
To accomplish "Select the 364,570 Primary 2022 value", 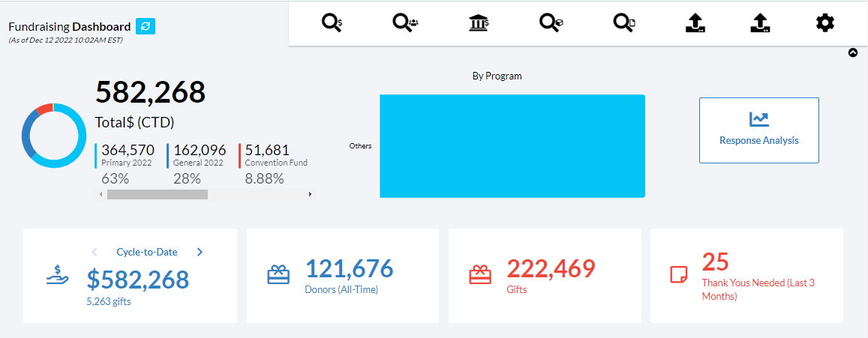I will tap(128, 150).
